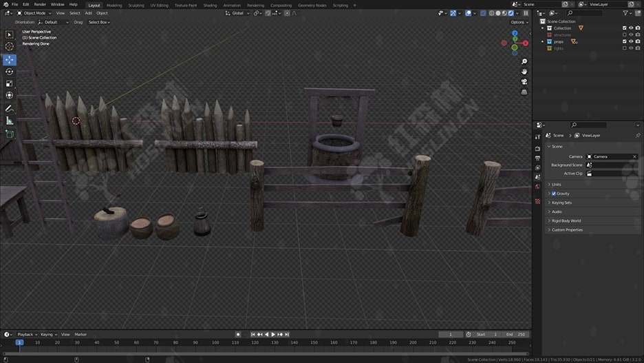The width and height of the screenshot is (644, 363).
Task: Toggle perspective/orthographic grid icon
Action: [x=524, y=92]
